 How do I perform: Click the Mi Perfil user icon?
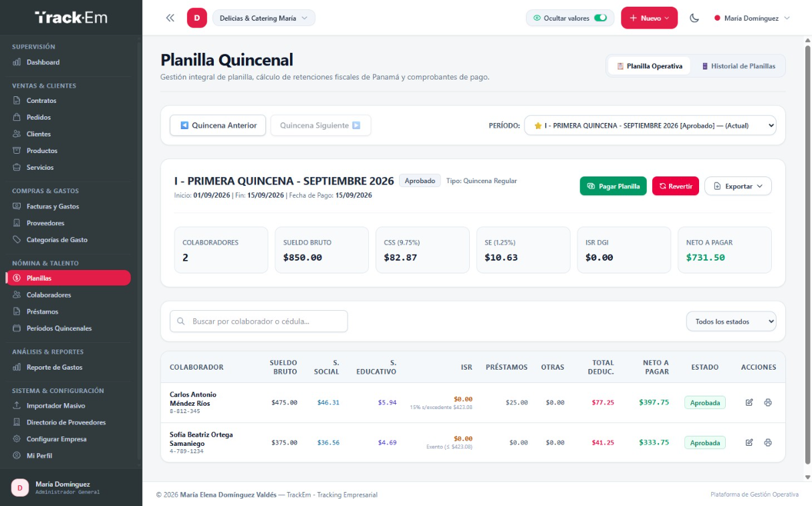[x=17, y=456]
